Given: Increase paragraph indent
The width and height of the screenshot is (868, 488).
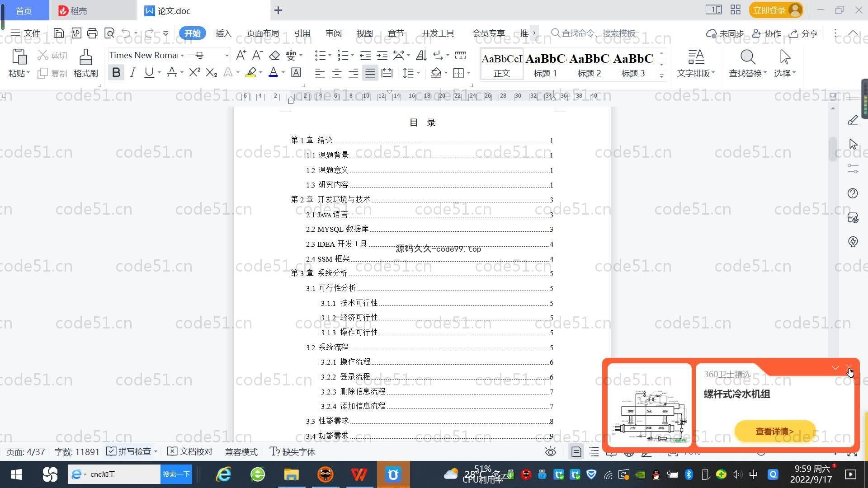Looking at the screenshot, I should click(x=382, y=55).
